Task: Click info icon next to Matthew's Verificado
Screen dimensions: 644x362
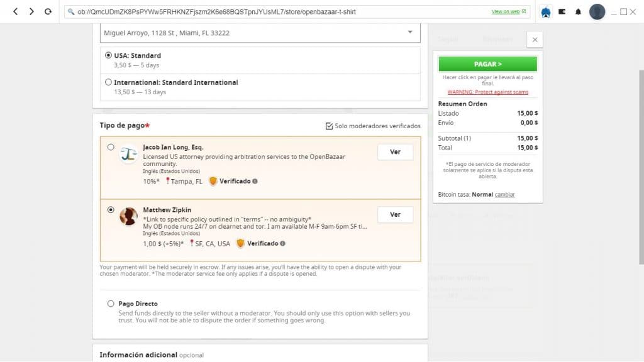Action: (282, 243)
